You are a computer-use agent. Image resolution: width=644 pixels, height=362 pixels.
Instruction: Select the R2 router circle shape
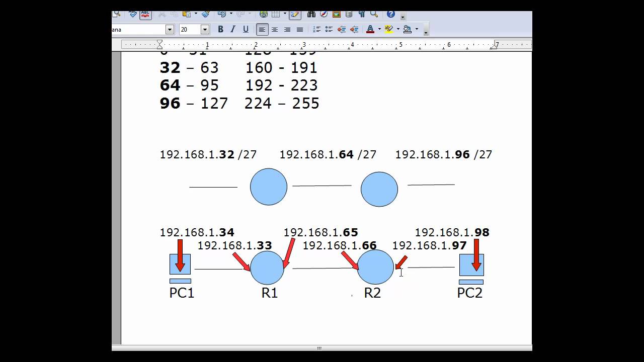tap(375, 267)
